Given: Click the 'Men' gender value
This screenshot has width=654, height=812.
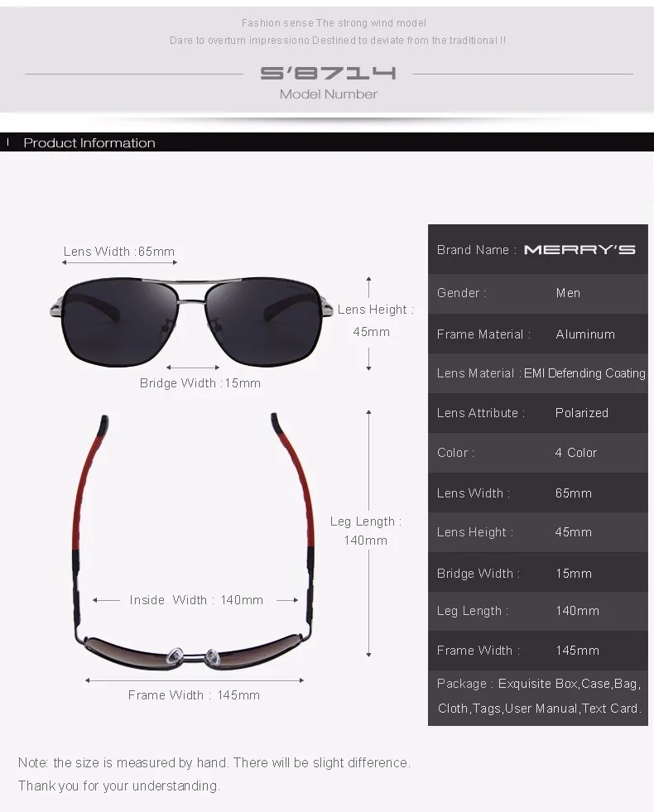Looking at the screenshot, I should [568, 293].
